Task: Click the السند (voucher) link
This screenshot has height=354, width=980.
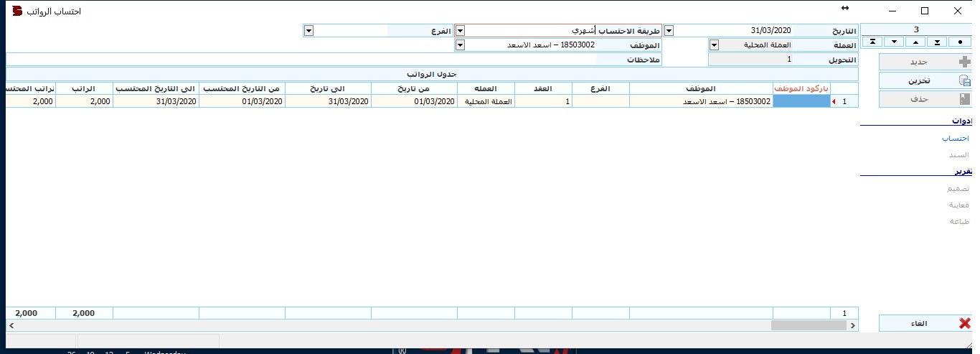Action: tap(959, 154)
